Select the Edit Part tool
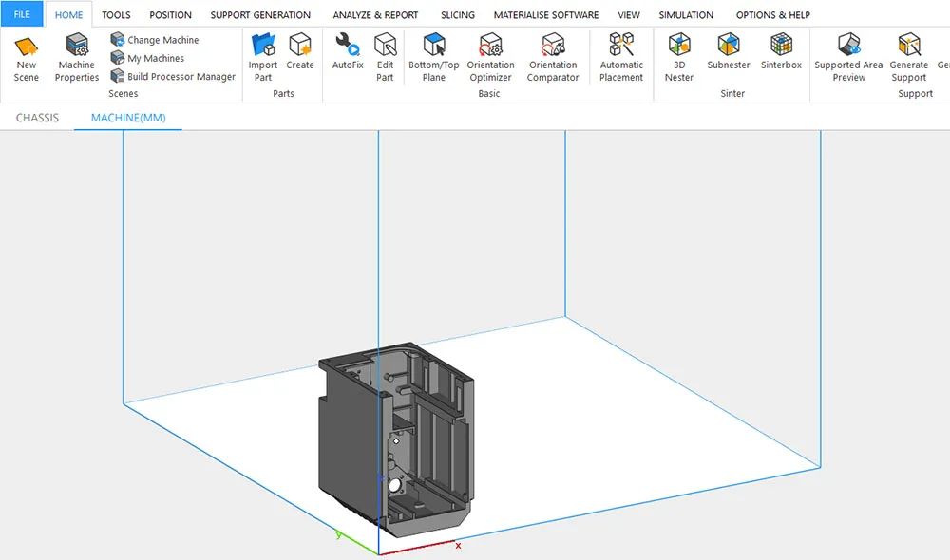Image resolution: width=950 pixels, height=560 pixels. (x=385, y=58)
